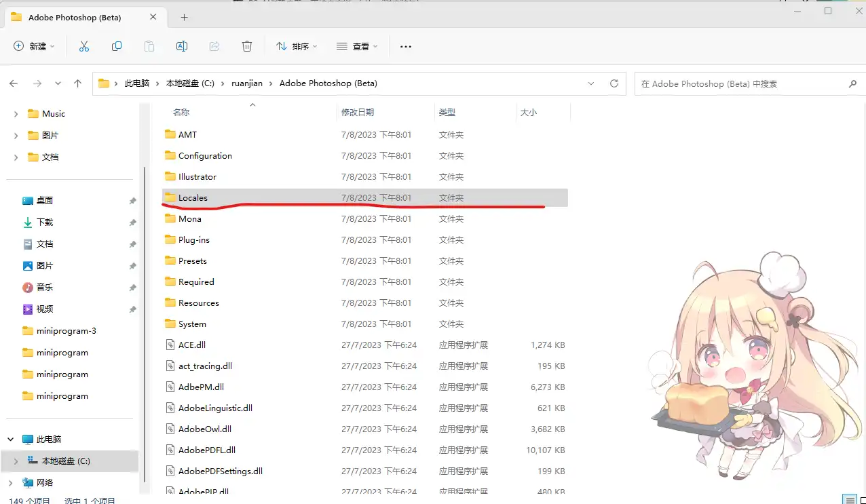This screenshot has width=866, height=504.
Task: Switch to large thumbnails view icon
Action: (x=862, y=500)
